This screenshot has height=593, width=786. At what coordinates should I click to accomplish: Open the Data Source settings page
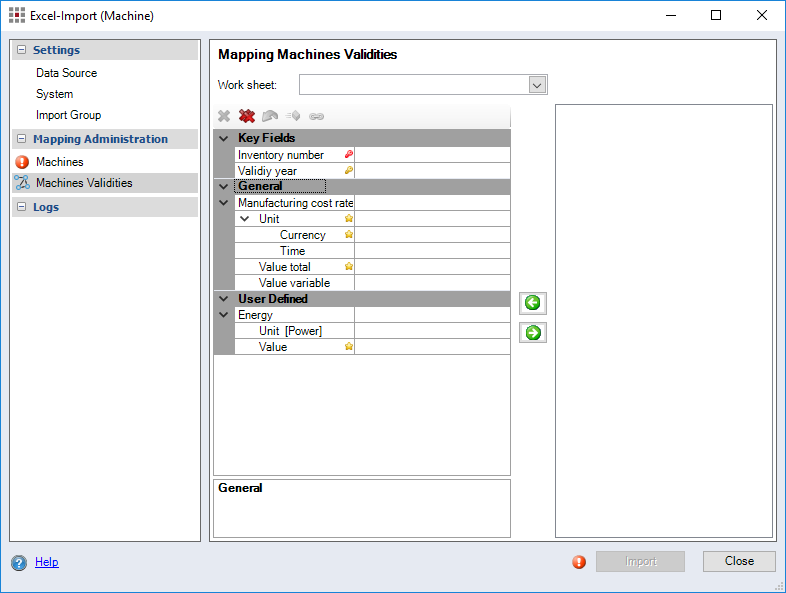(x=66, y=73)
